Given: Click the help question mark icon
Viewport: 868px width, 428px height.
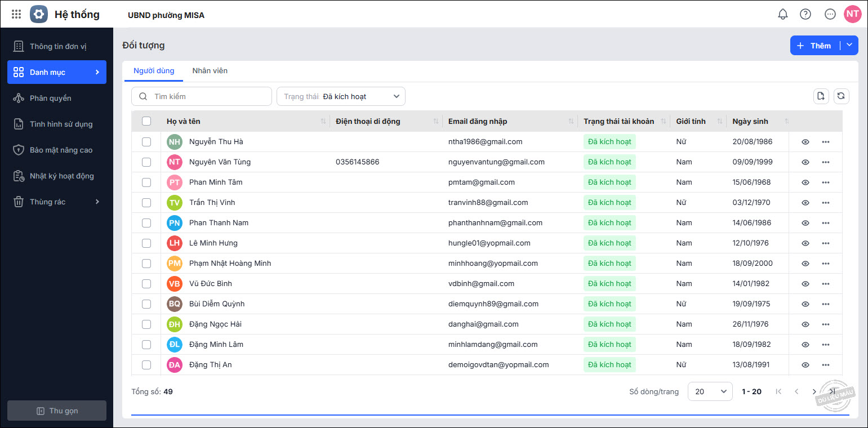Looking at the screenshot, I should click(805, 15).
